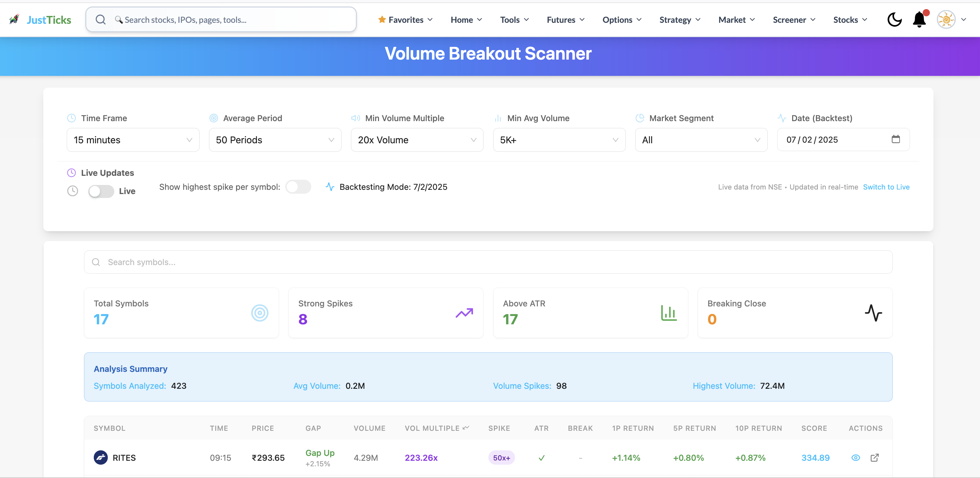
Task: Click the 07/02/2025 backtest date field
Action: pyautogui.click(x=843, y=140)
